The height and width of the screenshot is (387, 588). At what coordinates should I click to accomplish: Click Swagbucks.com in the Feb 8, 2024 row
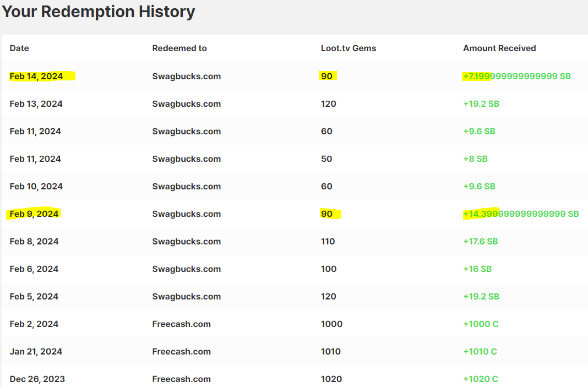tap(187, 242)
